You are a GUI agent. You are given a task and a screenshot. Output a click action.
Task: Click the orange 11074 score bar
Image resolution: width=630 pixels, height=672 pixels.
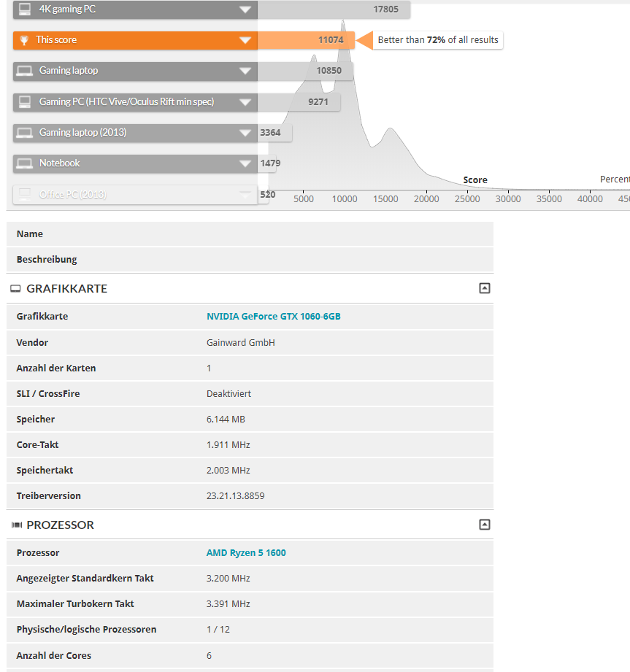tap(306, 40)
